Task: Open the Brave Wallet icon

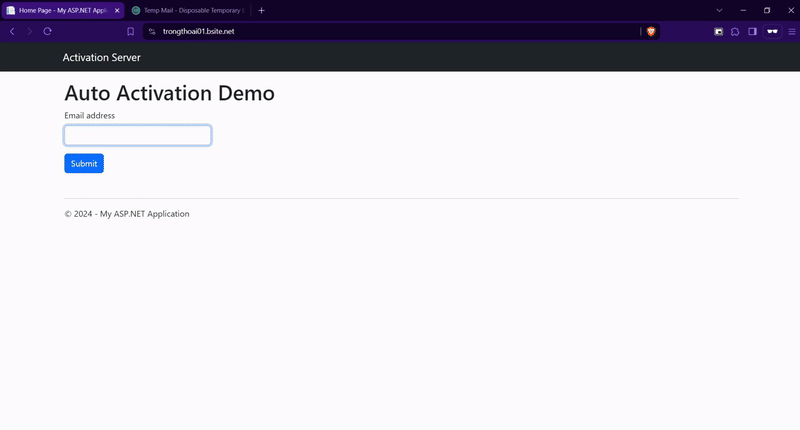Action: 718,31
